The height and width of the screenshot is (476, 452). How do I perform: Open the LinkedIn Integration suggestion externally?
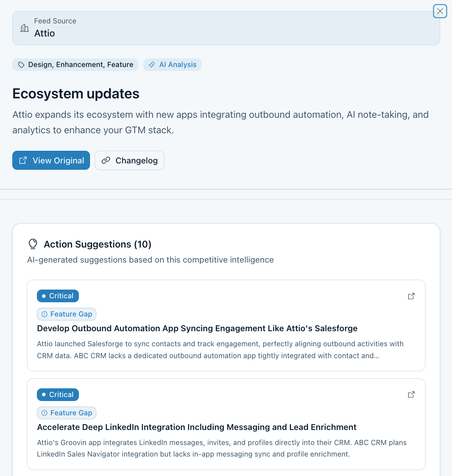click(x=411, y=394)
